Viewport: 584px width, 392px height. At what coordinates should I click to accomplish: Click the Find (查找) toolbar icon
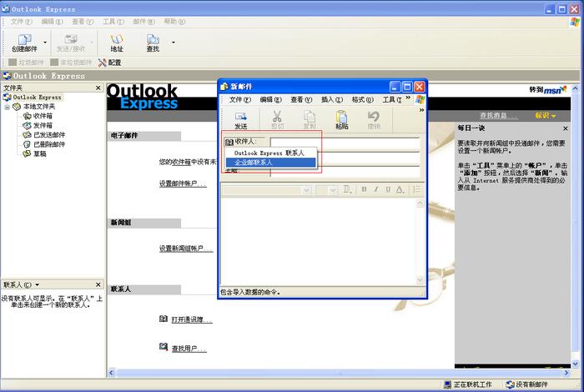[x=153, y=43]
